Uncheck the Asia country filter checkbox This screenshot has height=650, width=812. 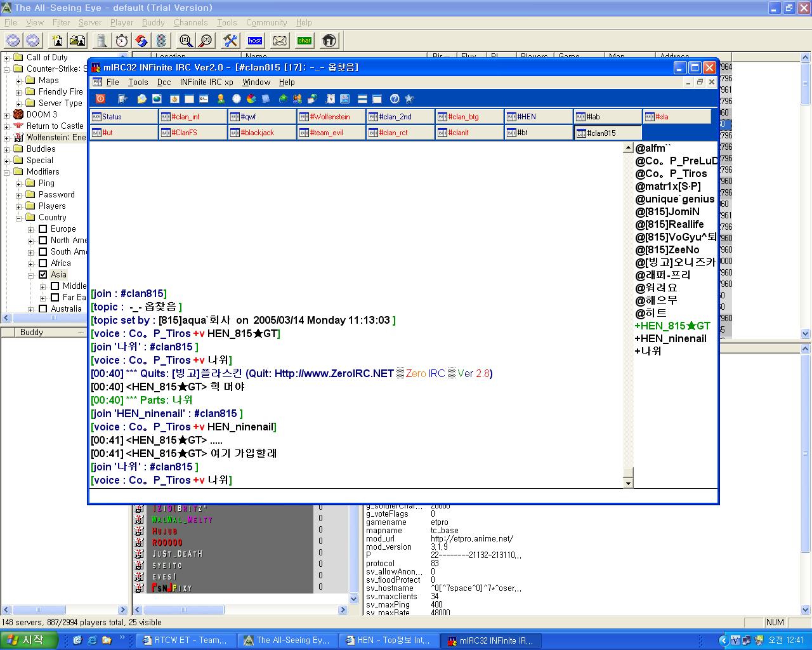(x=43, y=275)
